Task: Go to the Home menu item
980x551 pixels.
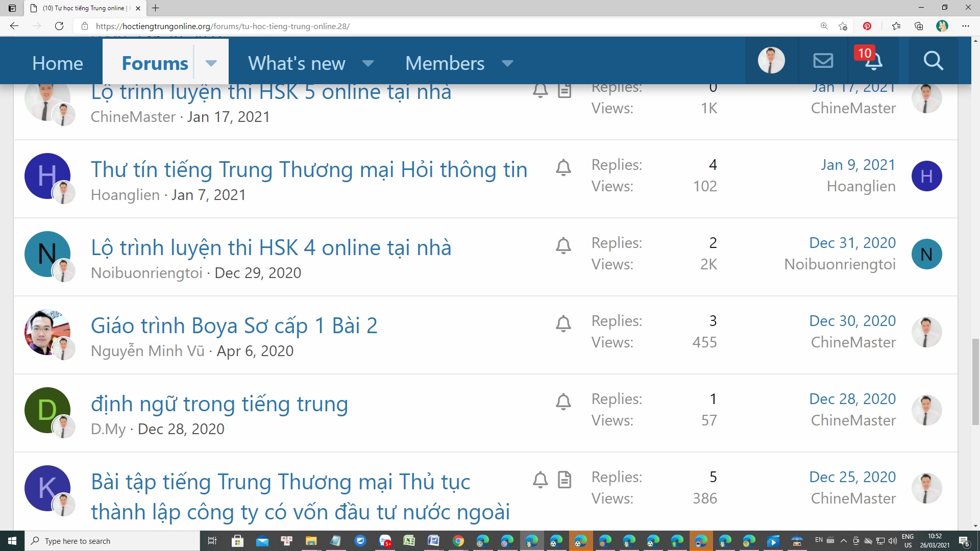Action: (58, 63)
